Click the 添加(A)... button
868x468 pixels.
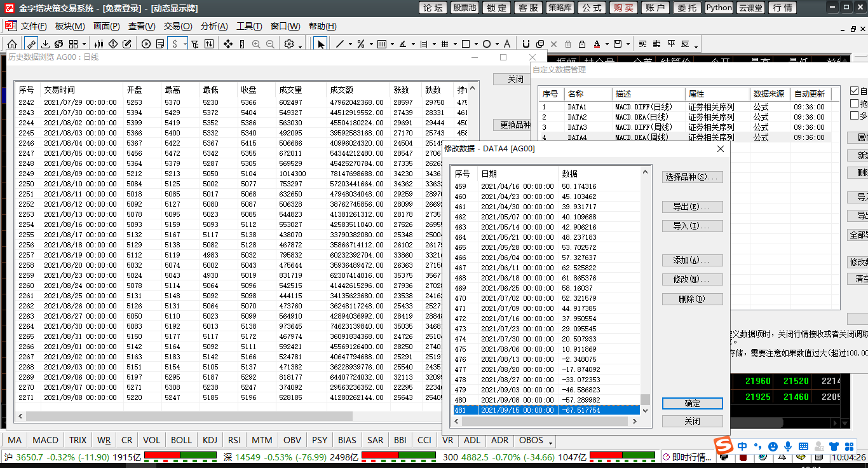(x=693, y=260)
